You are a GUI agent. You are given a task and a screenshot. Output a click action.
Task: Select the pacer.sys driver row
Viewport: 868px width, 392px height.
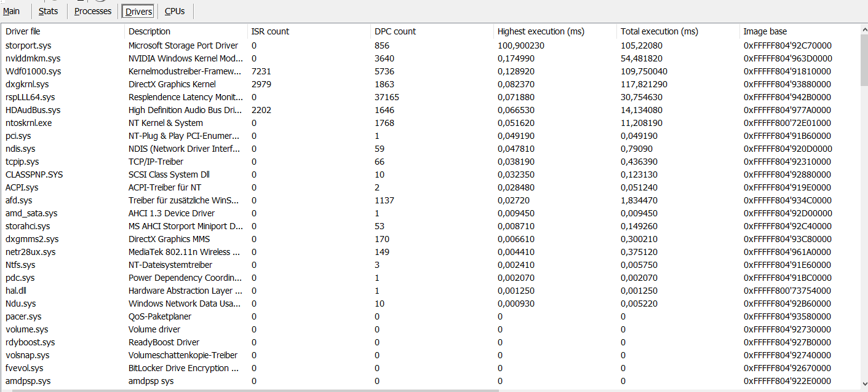coord(431,316)
